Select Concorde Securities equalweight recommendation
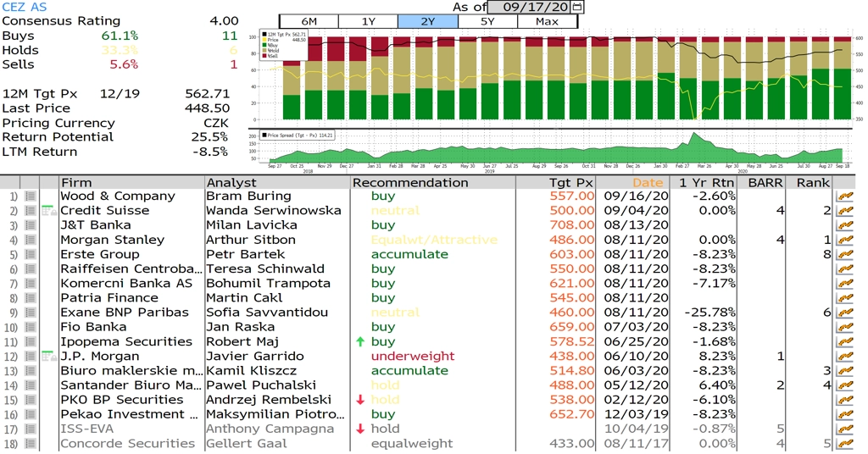868x454 pixels. click(x=412, y=444)
